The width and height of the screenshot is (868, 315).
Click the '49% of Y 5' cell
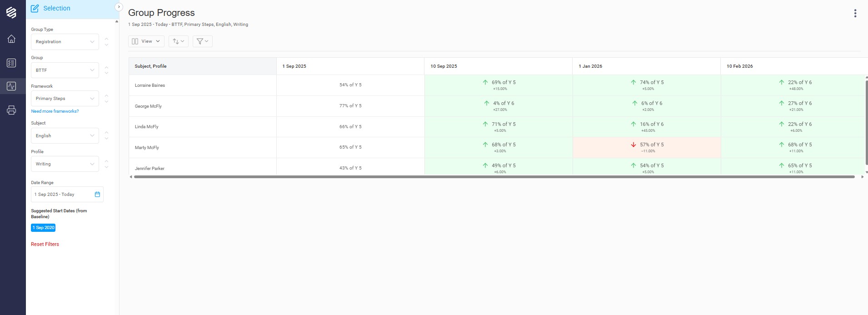coord(499,166)
